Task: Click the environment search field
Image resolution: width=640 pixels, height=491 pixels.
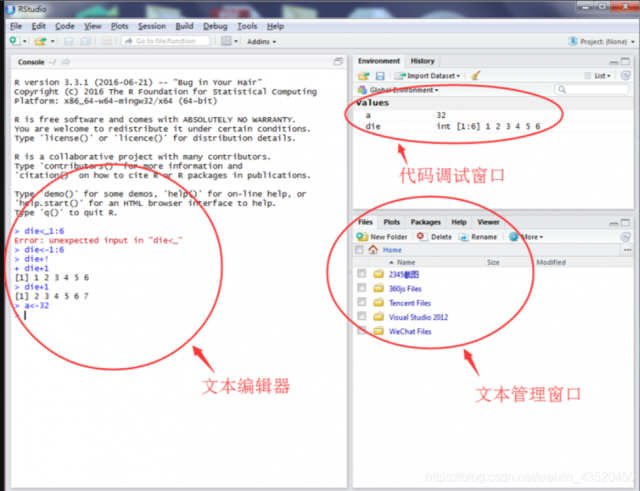Action: pos(591,89)
